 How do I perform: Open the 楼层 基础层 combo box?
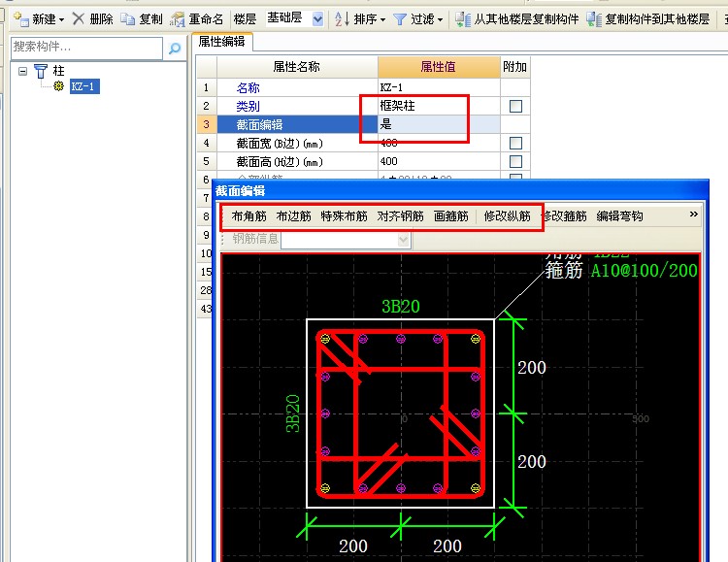[318, 19]
